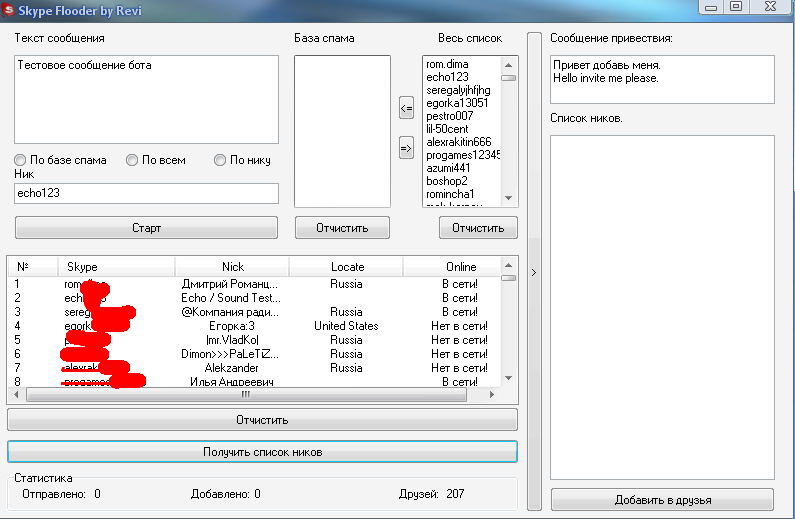This screenshot has width=795, height=519.
Task: Click the wide Отчистить button below table
Action: 263,420
